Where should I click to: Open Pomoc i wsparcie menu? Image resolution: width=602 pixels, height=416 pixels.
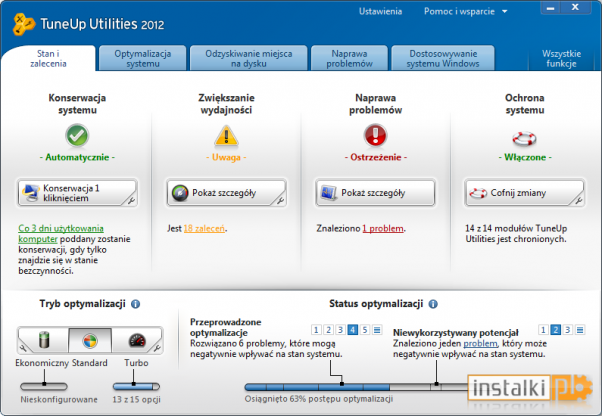point(459,12)
